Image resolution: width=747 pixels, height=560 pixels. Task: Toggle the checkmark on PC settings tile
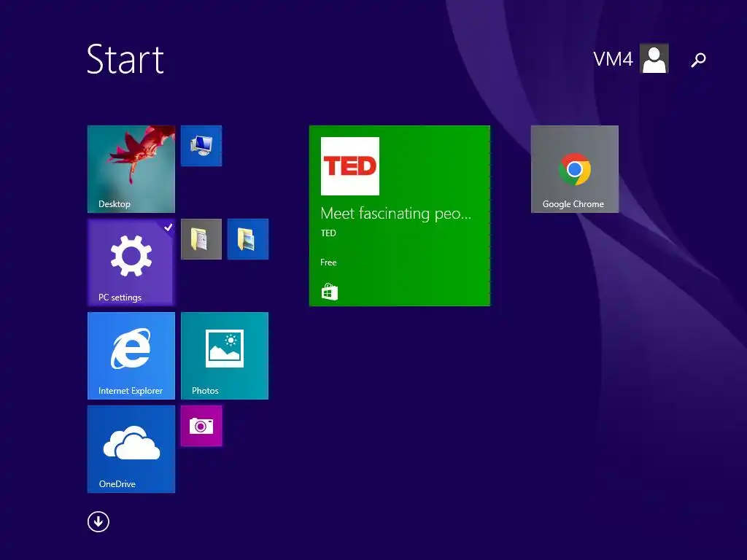pos(169,227)
